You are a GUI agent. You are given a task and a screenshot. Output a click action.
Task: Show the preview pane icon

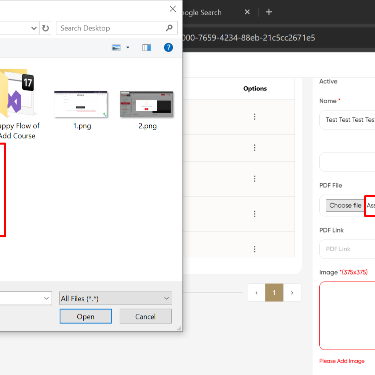(x=146, y=48)
